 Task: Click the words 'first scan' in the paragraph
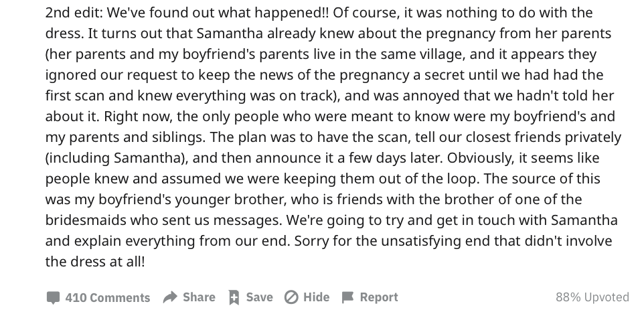[69, 96]
